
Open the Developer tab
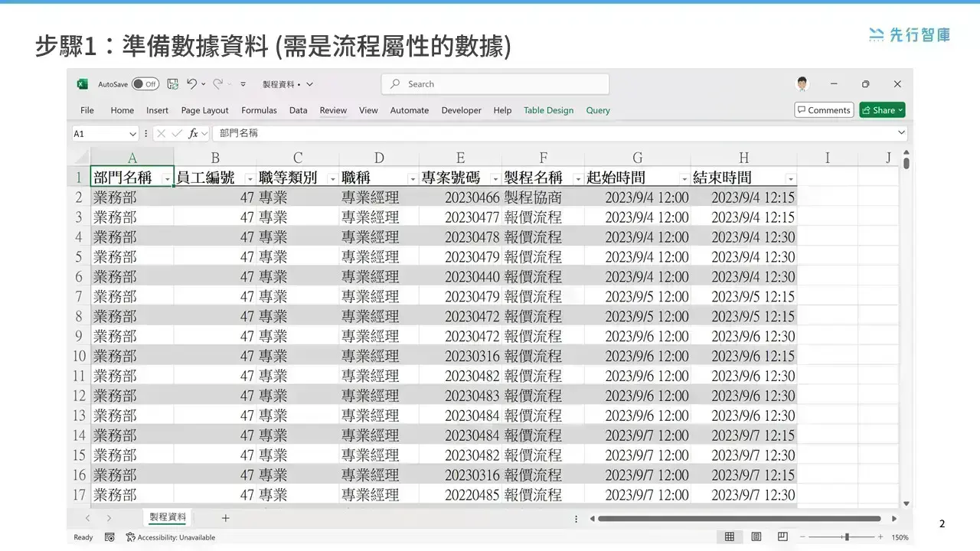(462, 110)
